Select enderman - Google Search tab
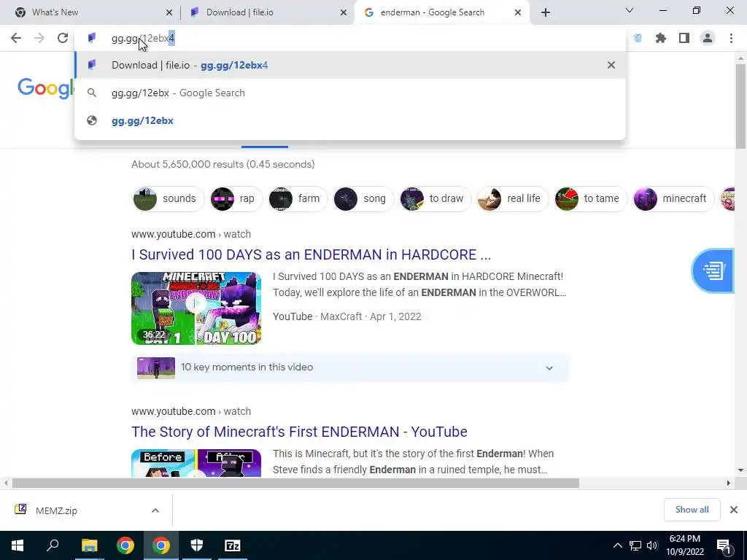The width and height of the screenshot is (747, 560). pyautogui.click(x=441, y=12)
